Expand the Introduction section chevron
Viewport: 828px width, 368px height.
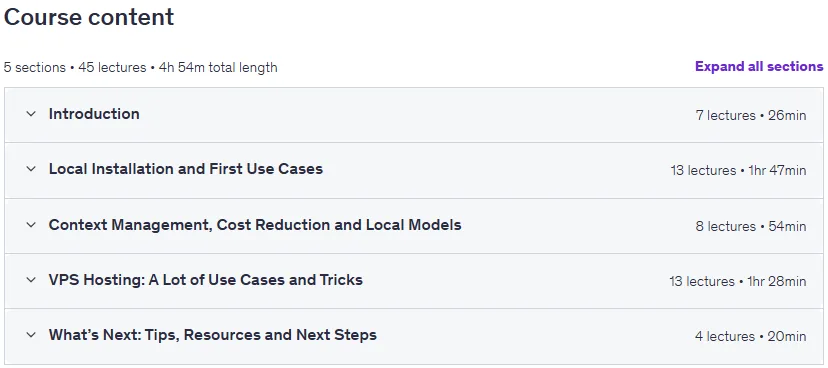31,114
